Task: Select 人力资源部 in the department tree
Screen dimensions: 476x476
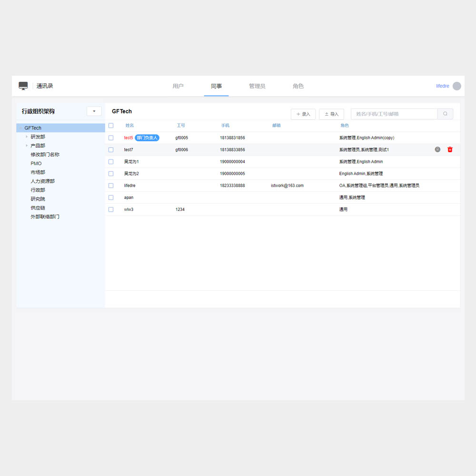Action: click(43, 181)
